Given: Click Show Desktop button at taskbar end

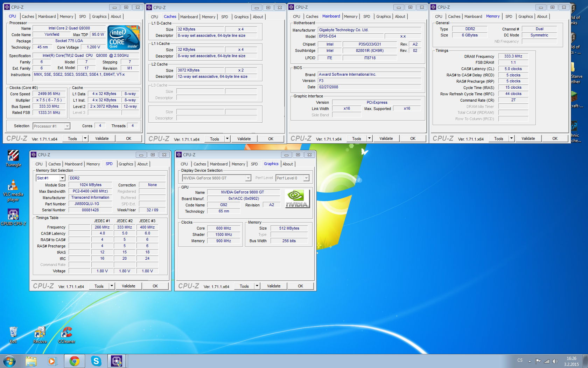Looking at the screenshot, I should tap(585, 361).
